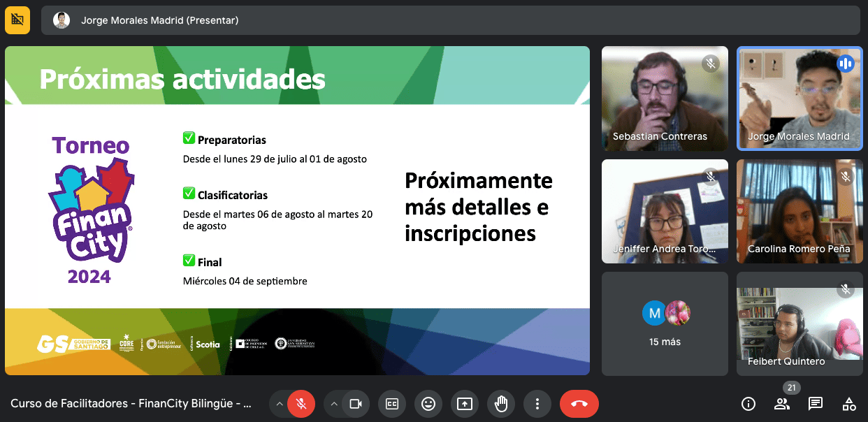Screen dimensions: 868x422
Task: Click 'Miércoles 04 de septiembre' date text
Action: click(x=245, y=281)
